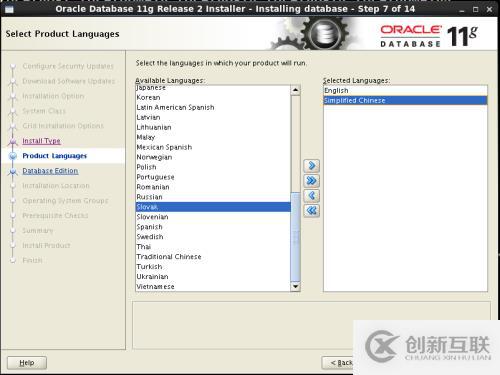This screenshot has height=375, width=500.
Task: Go Back to the previous step
Action: click(338, 363)
